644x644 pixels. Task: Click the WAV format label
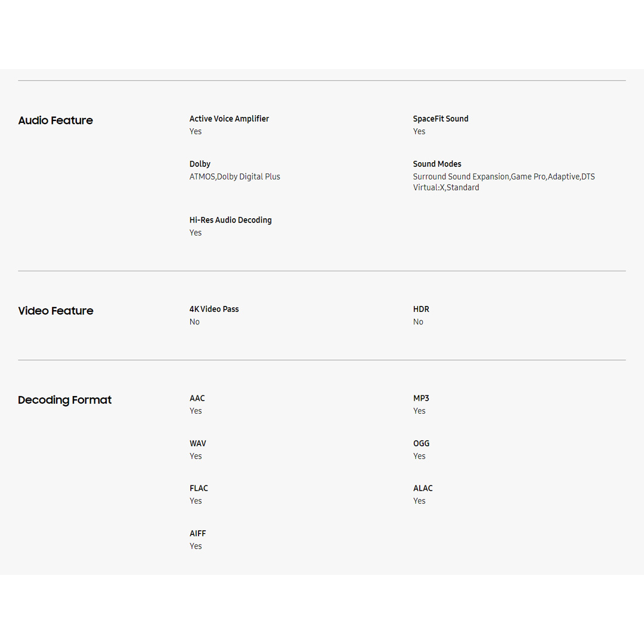point(197,444)
